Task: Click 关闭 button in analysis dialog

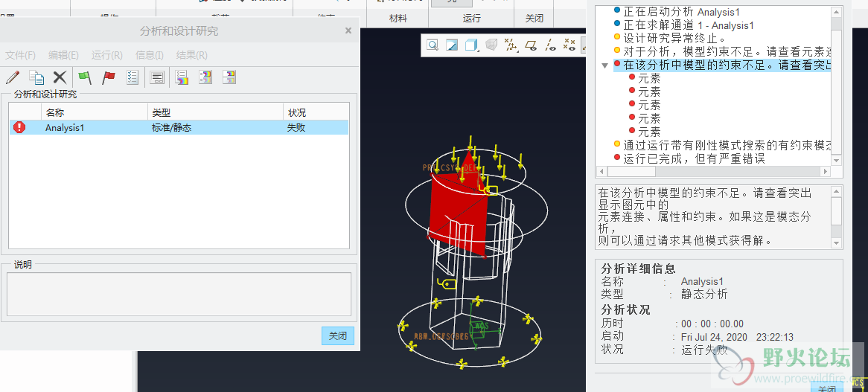Action: click(338, 336)
